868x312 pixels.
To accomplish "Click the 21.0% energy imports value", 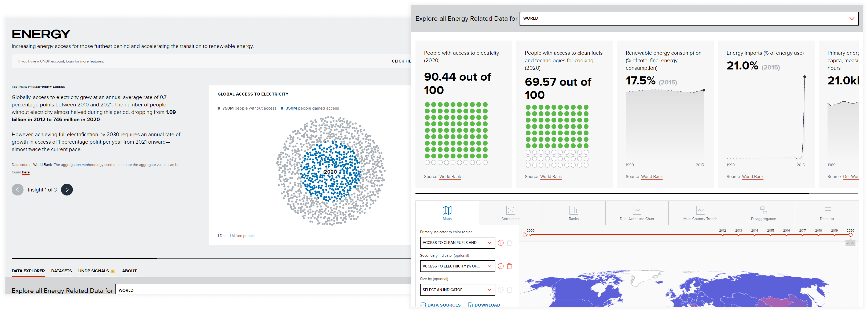I will 742,66.
